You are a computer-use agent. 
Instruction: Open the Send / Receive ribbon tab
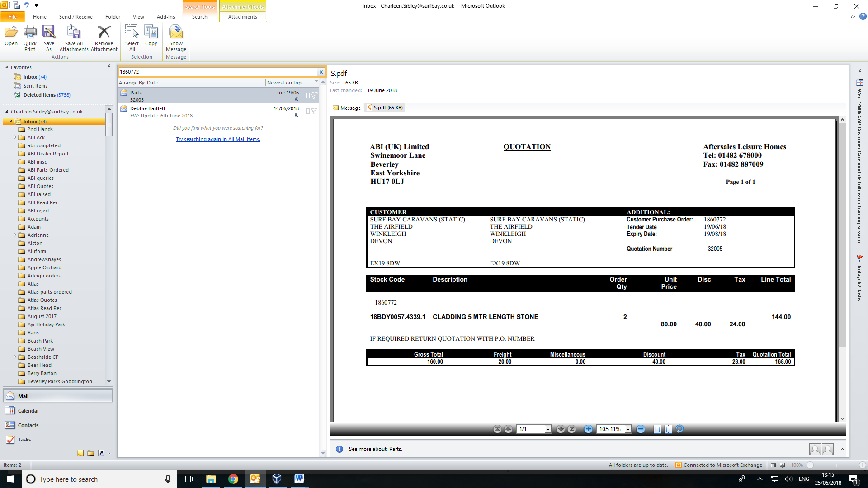[75, 17]
